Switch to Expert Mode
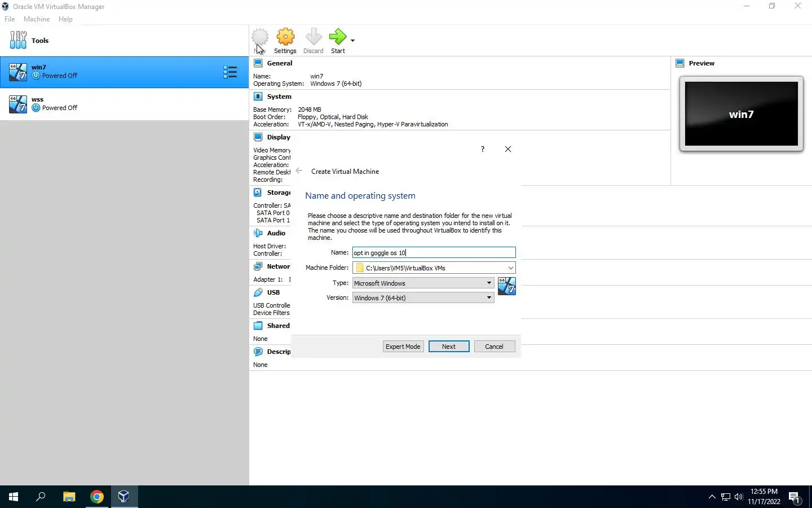 403,347
